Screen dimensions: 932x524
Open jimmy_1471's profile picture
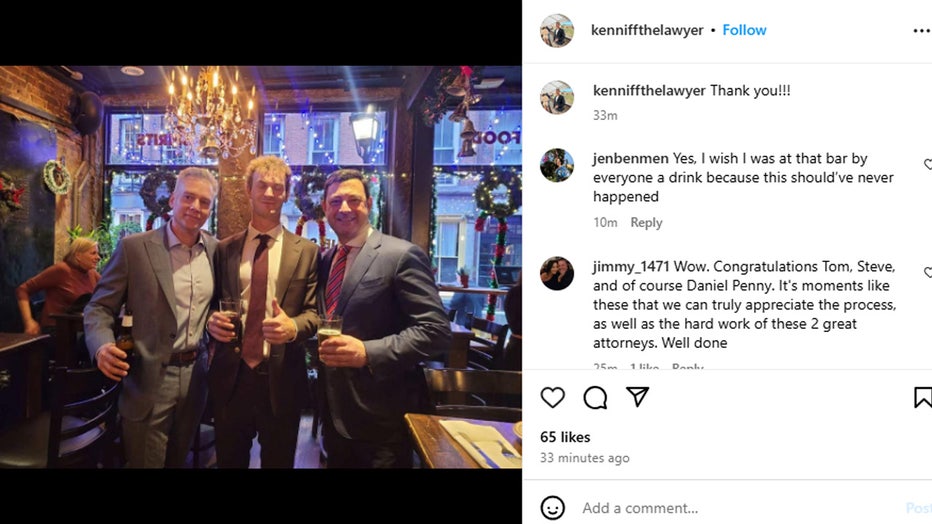[557, 273]
